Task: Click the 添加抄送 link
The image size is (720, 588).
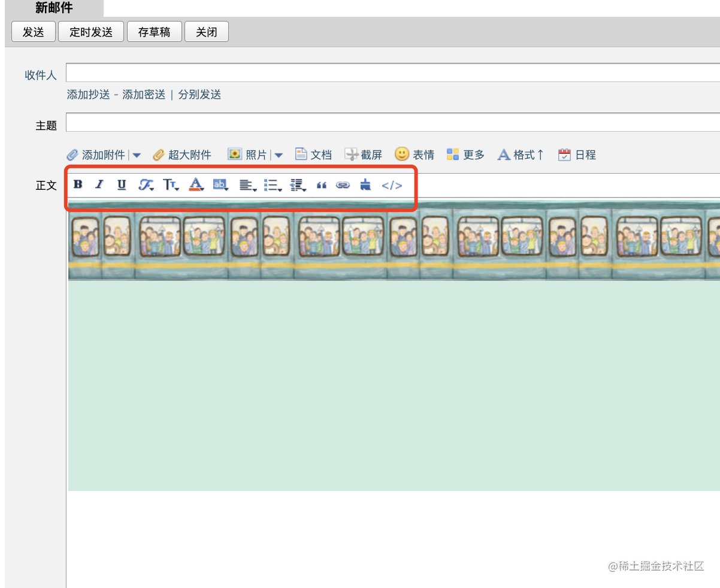Action: [x=89, y=95]
